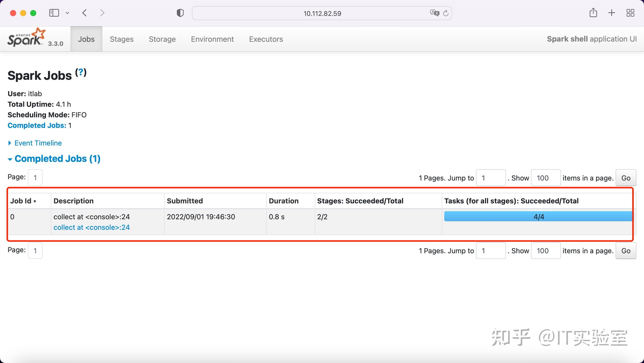Collapse the Completed Jobs (1) section
644x363 pixels.
(57, 159)
